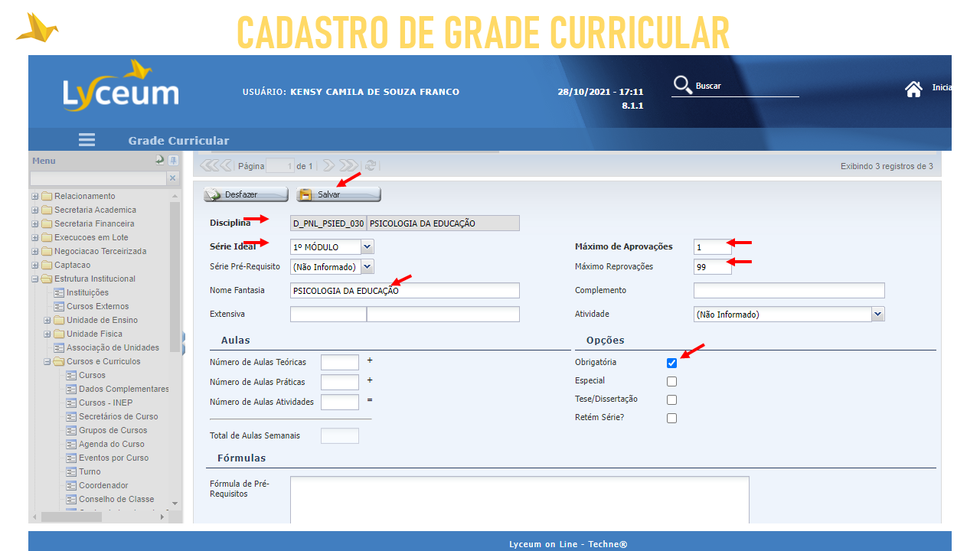The image size is (980, 551).
Task: Click the menu filter search box
Action: (98, 178)
